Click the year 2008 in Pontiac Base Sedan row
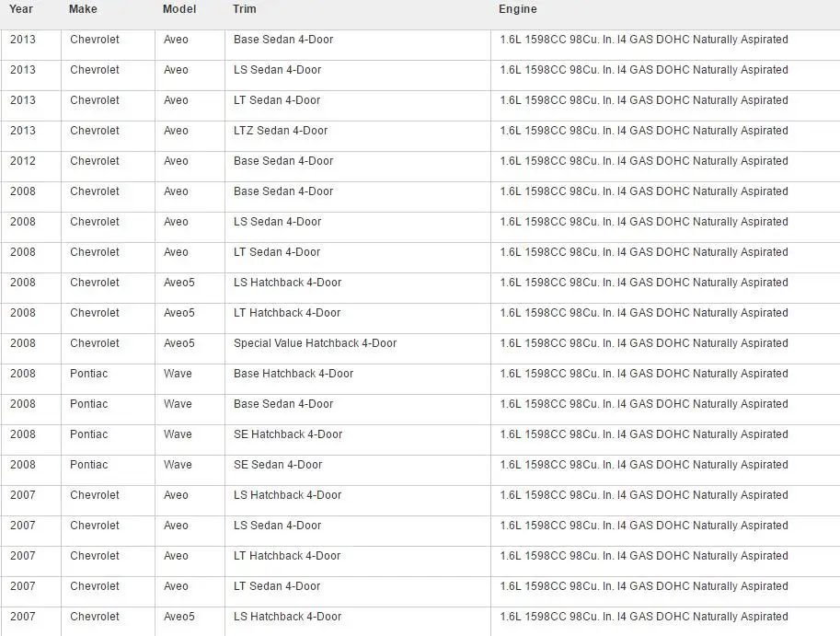This screenshot has width=840, height=636. (x=22, y=404)
